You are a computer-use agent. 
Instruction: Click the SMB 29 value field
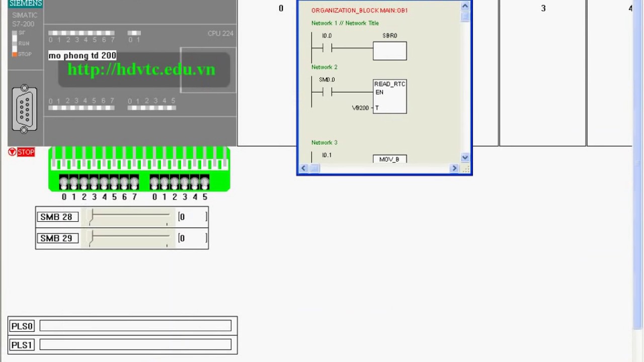pos(192,238)
